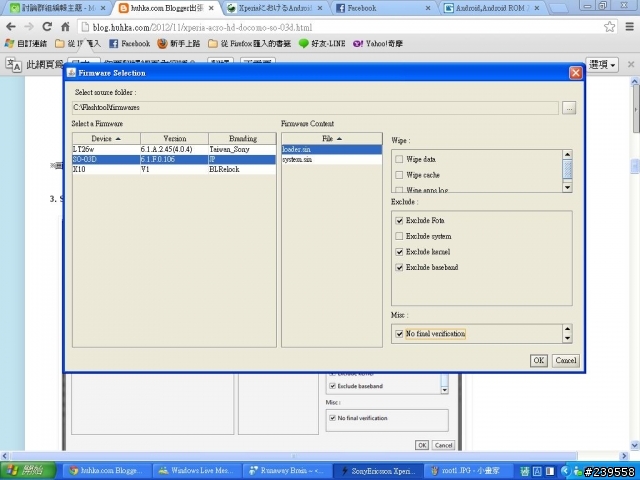The height and width of the screenshot is (480, 640).
Task: Select loader.sin in Firmware Content
Action: (332, 149)
